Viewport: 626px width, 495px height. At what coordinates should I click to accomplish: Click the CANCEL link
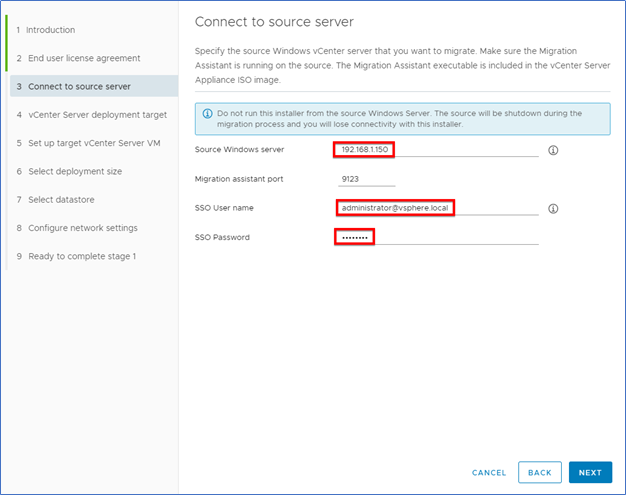[489, 473]
